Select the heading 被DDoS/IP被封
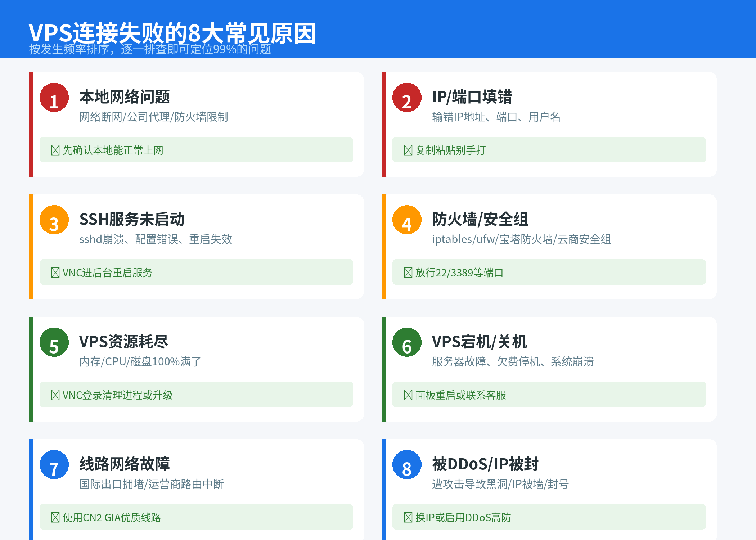 pyautogui.click(x=485, y=464)
